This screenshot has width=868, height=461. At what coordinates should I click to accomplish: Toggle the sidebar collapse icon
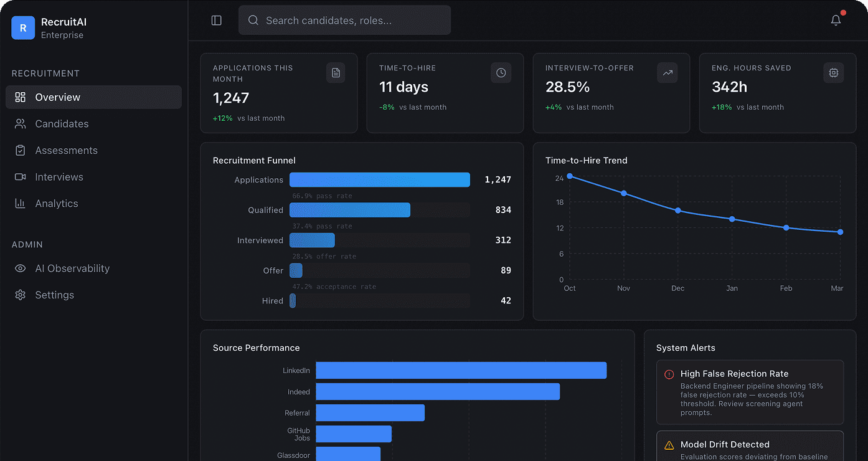point(217,21)
